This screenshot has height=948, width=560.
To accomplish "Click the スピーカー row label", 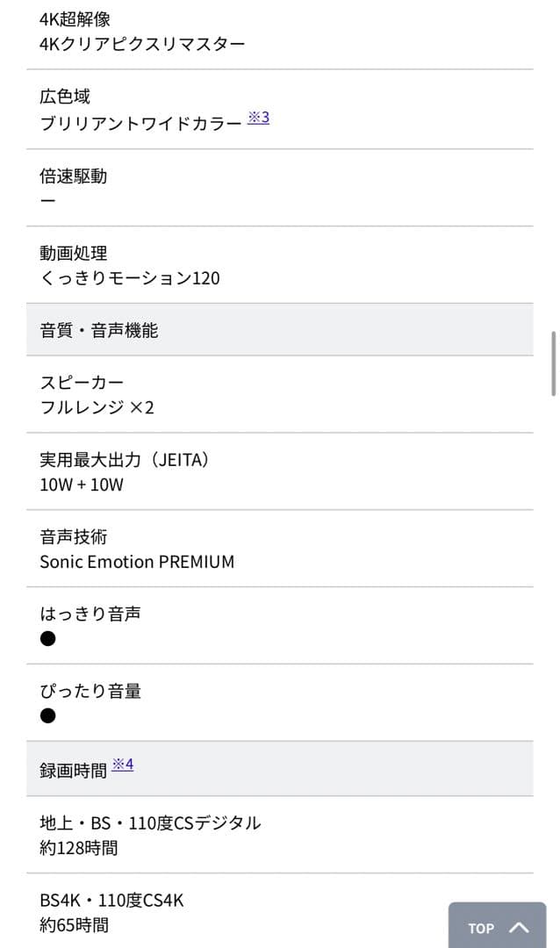I will point(82,383).
